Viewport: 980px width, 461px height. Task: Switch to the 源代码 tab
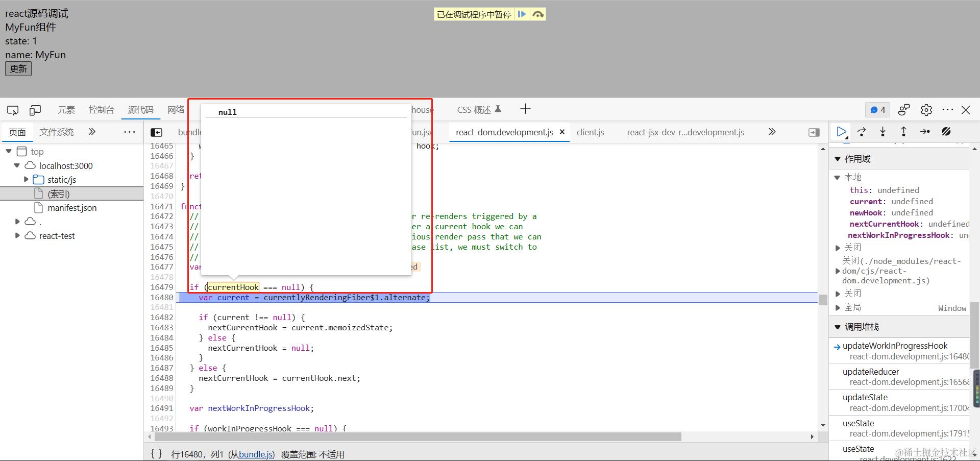[140, 110]
